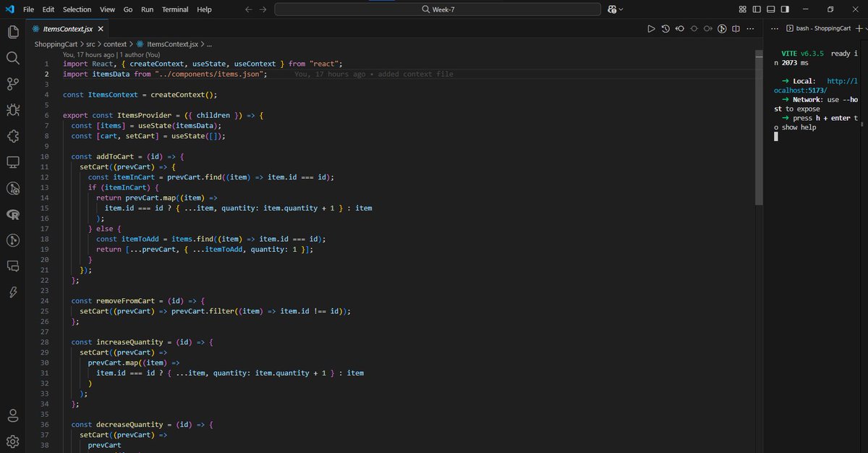Select the ItemsContext.jsx editor tab
Screen dimensions: 868x453
67,29
